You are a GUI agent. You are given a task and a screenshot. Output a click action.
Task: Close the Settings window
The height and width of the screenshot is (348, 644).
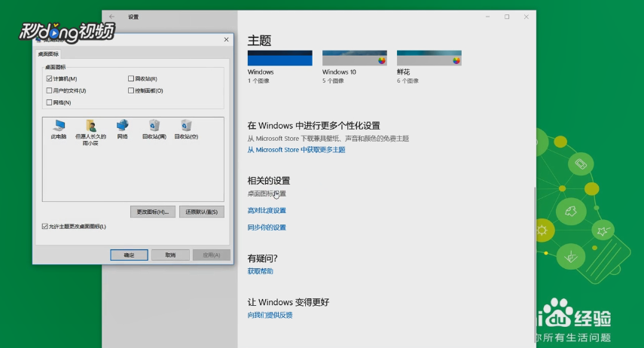(x=526, y=17)
